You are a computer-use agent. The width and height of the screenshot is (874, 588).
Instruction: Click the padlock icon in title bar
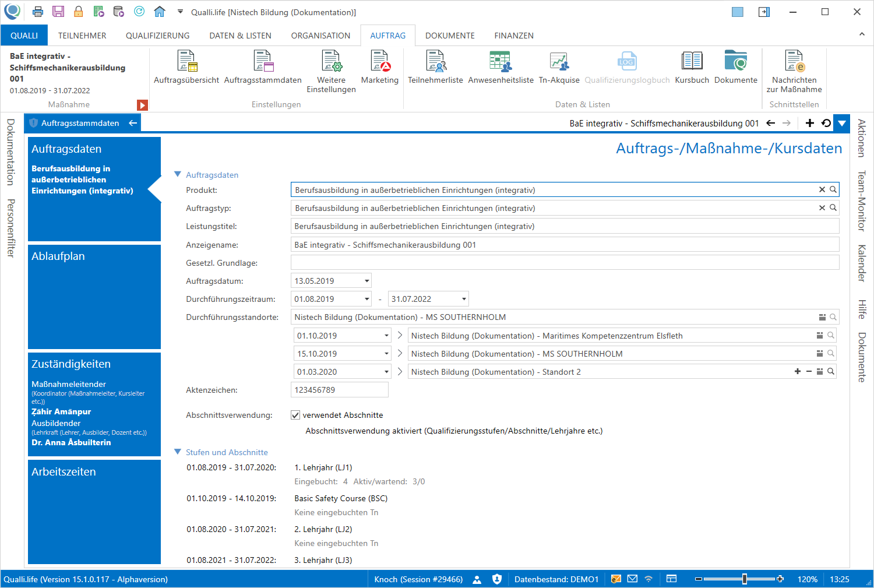pos(78,12)
